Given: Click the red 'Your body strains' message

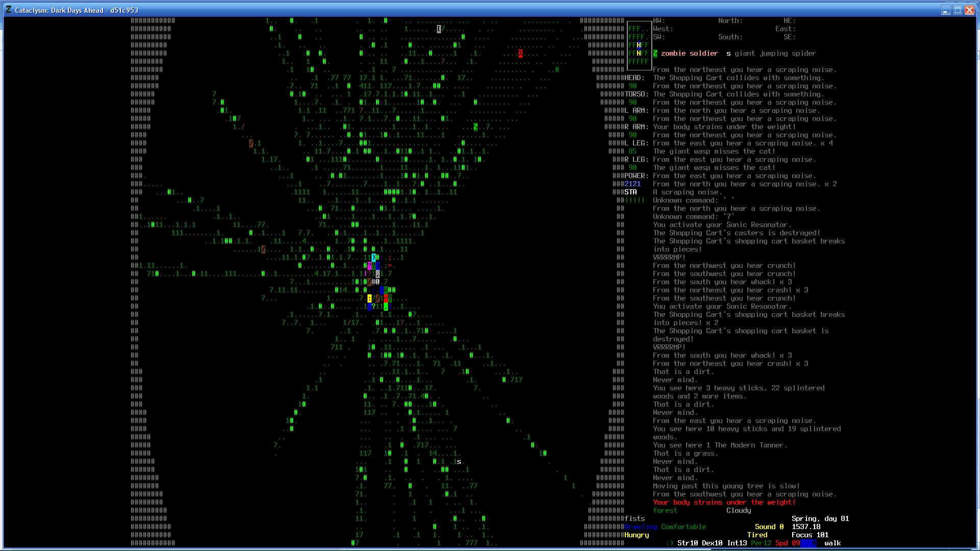Looking at the screenshot, I should (724, 503).
